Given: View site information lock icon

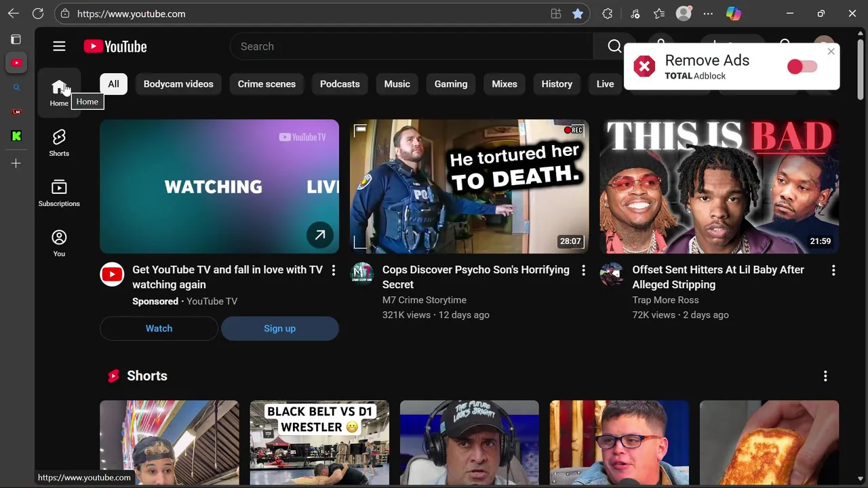Looking at the screenshot, I should point(65,14).
